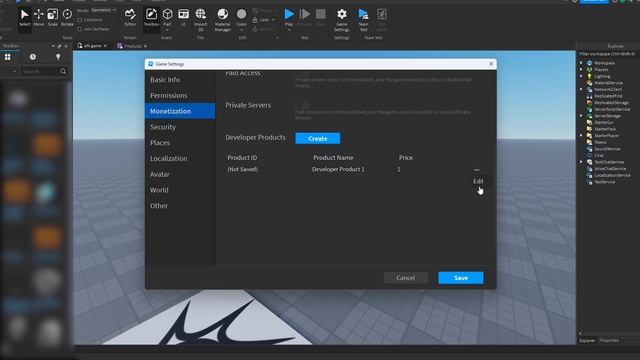
Task: Select ReplicatedStorage in Explorer
Action: pyautogui.click(x=611, y=103)
